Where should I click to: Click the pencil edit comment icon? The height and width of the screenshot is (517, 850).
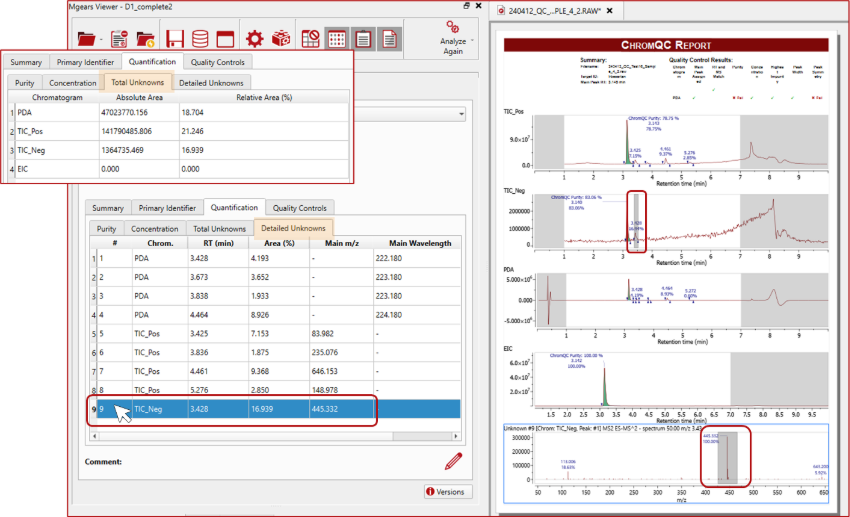pyautogui.click(x=453, y=461)
